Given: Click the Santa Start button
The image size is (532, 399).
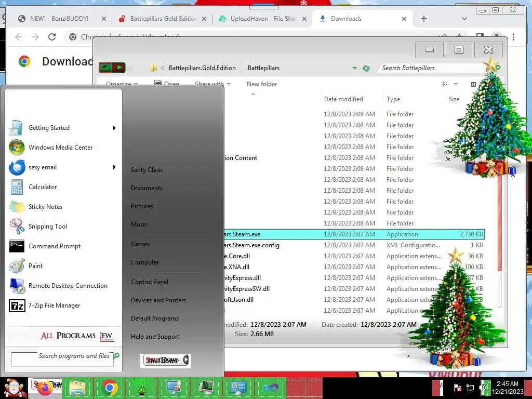Looking at the screenshot, I should point(14,388).
